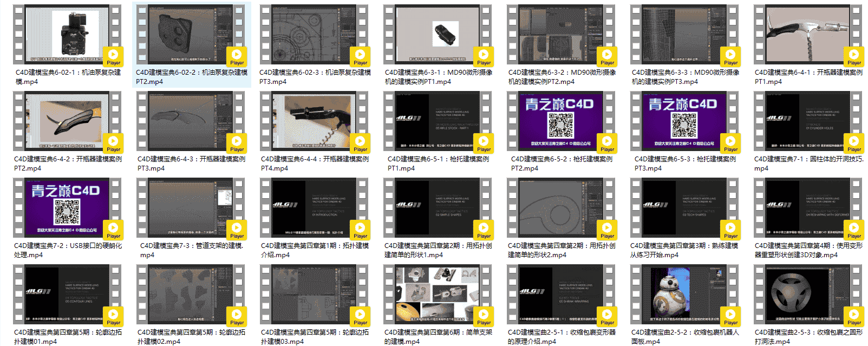The width and height of the screenshot is (868, 346).
Task: Click the 6-3-1 MD90微形摄像机 PT1 thumbnail
Action: coord(439,35)
